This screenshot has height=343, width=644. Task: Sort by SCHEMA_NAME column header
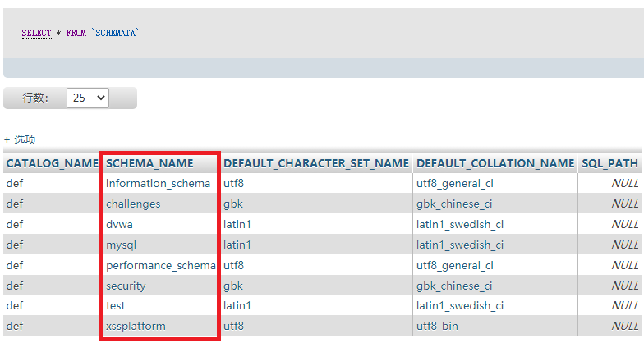coord(149,163)
